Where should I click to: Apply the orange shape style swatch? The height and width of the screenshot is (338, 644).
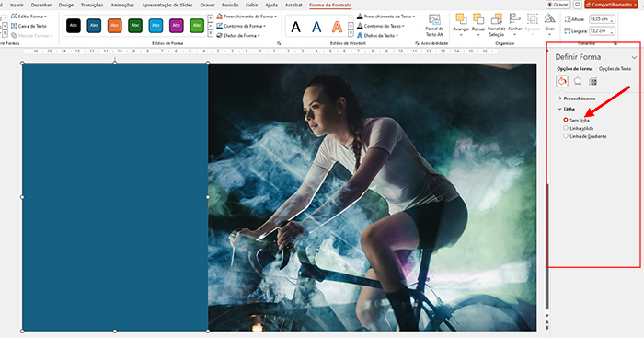115,26
